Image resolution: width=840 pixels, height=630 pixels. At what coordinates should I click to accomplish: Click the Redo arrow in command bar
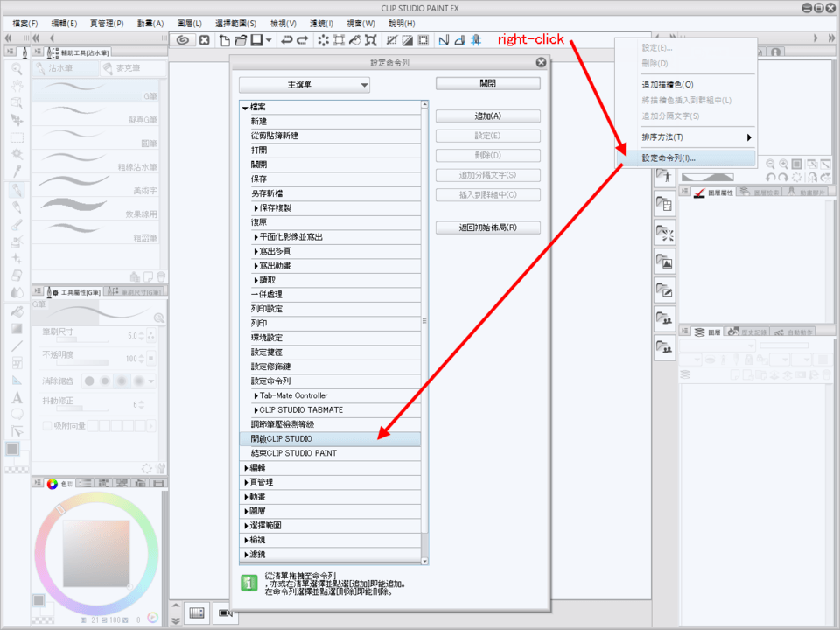coord(303,40)
